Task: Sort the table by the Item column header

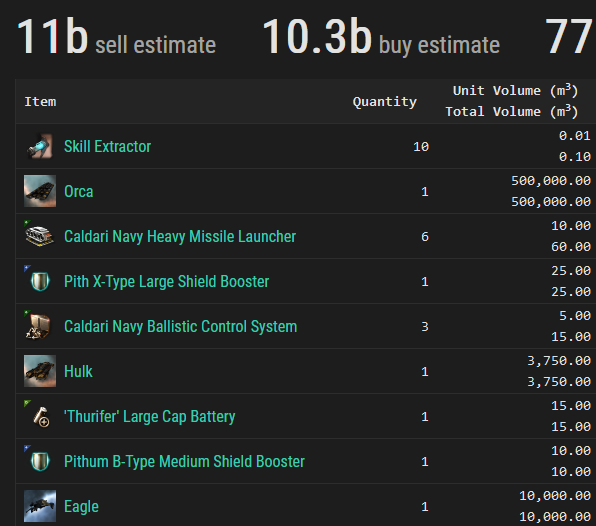Action: tap(40, 101)
